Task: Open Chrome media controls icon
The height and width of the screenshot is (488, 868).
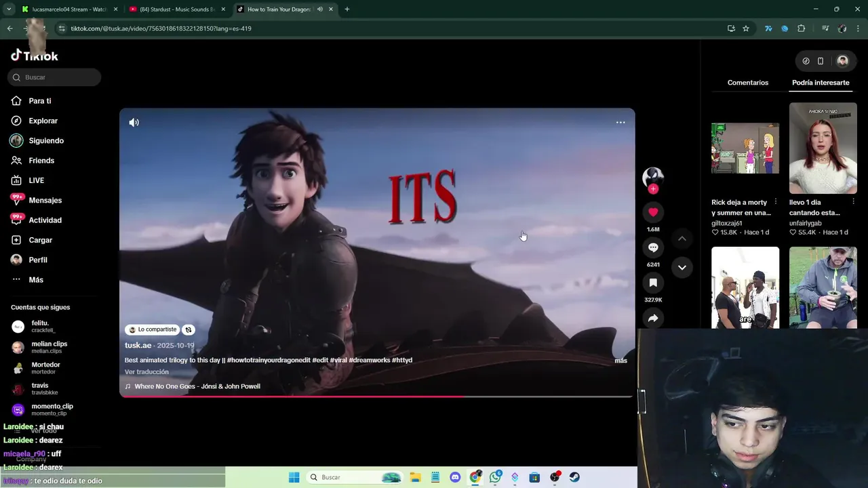Action: (825, 28)
